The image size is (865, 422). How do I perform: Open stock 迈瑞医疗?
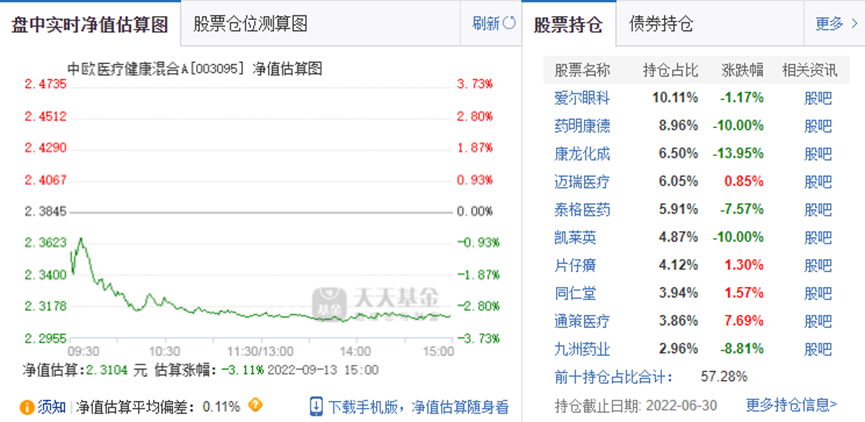click(x=582, y=181)
